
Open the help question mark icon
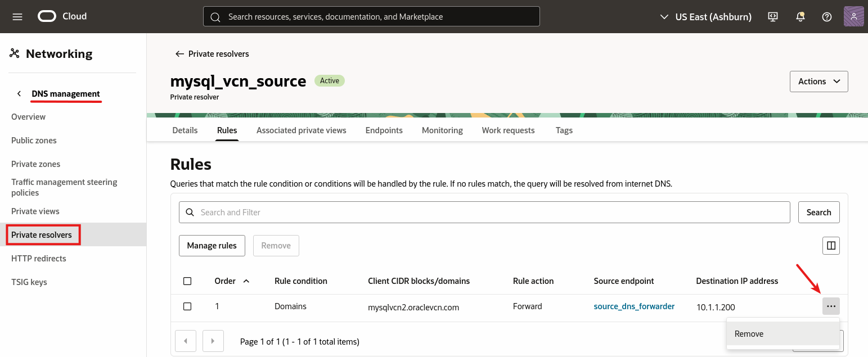point(826,16)
